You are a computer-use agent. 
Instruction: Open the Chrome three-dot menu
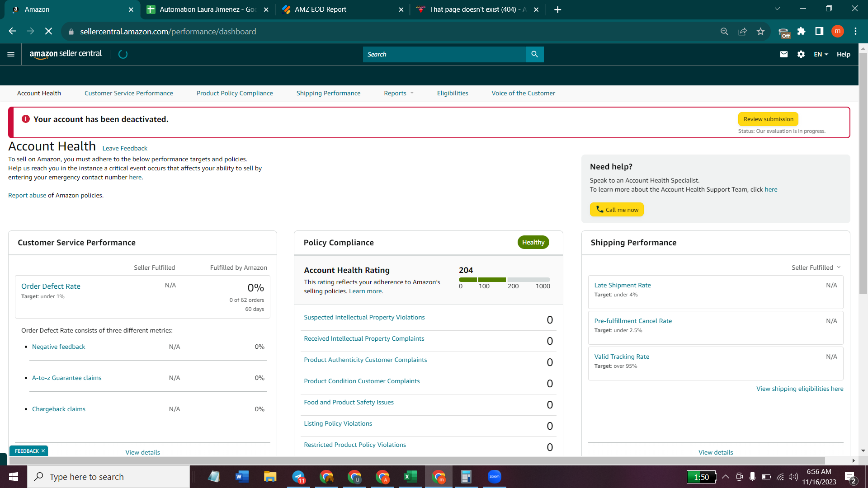856,31
